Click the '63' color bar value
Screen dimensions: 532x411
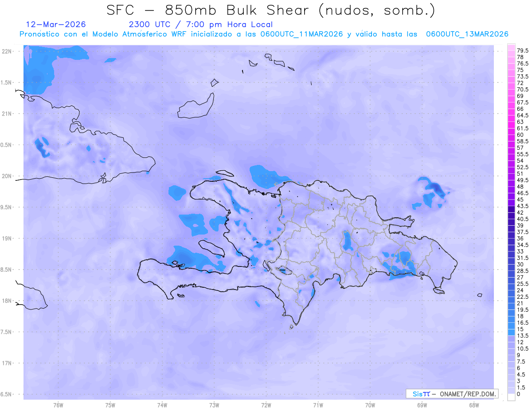[520, 122]
